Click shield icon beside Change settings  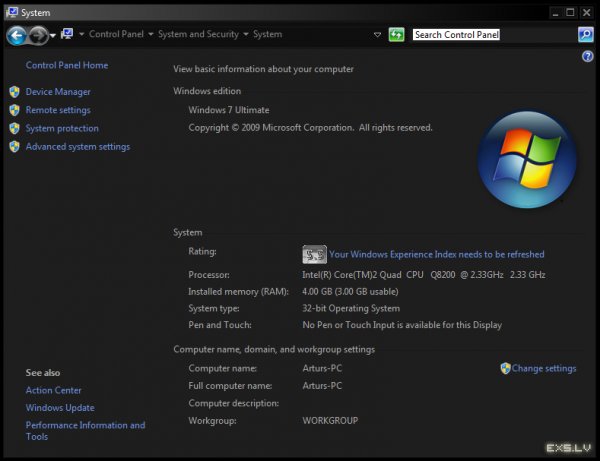505,368
